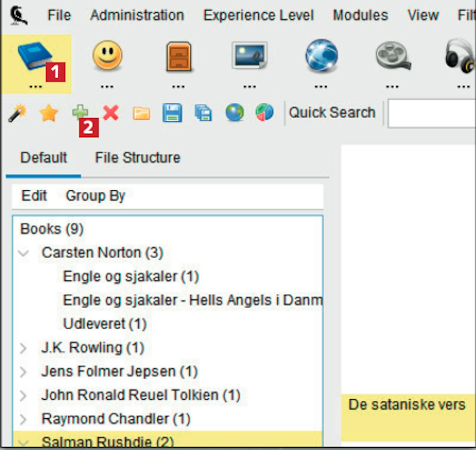The image size is (476, 450).
Task: Switch to the File Structure tab
Action: [137, 158]
